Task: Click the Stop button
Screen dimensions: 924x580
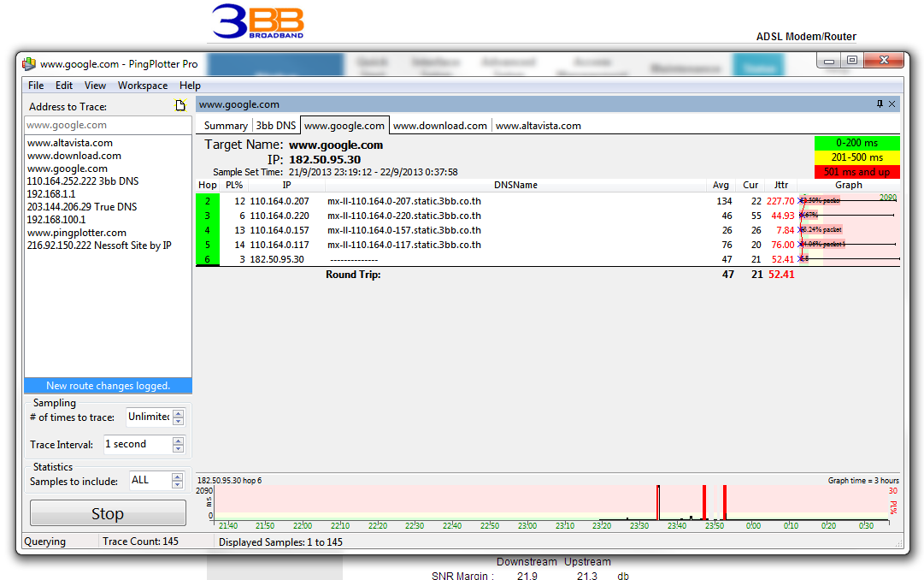Action: point(108,513)
